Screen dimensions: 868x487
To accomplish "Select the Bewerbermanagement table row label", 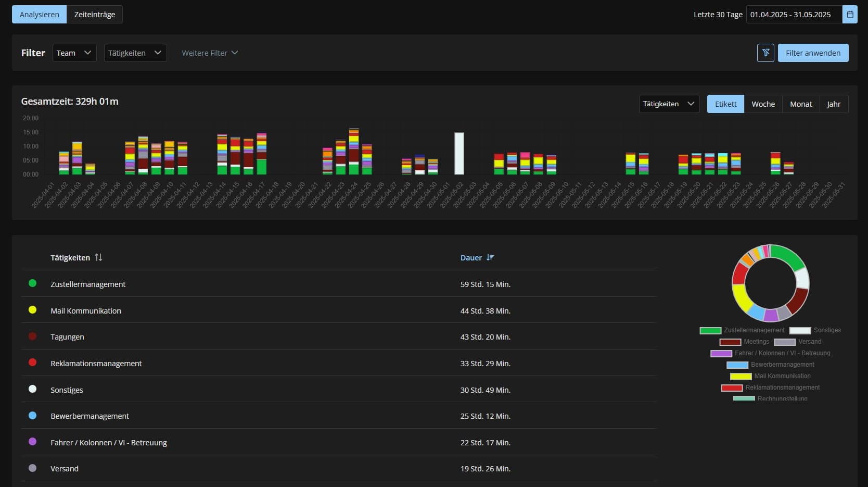I will pos(90,416).
